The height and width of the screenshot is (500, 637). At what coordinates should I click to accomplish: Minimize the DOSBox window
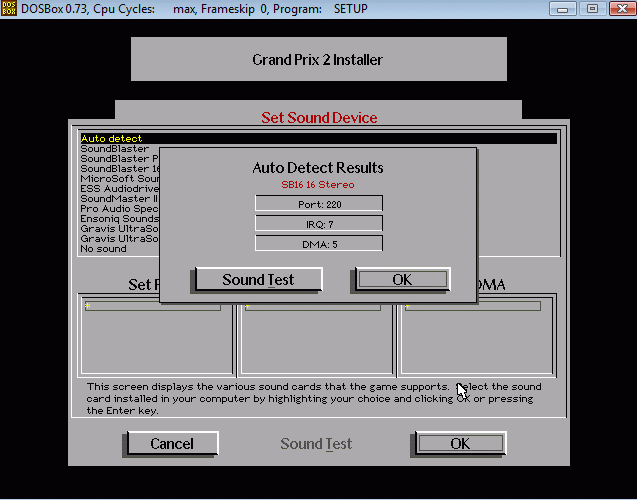(563, 9)
